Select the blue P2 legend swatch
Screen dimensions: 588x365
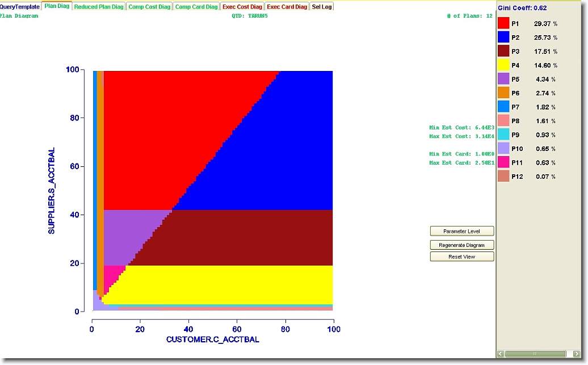503,37
